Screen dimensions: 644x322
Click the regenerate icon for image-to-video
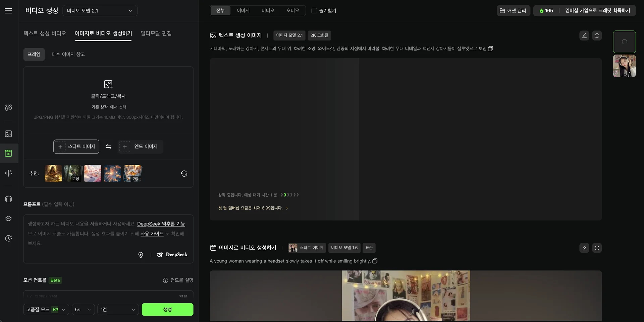[597, 248]
